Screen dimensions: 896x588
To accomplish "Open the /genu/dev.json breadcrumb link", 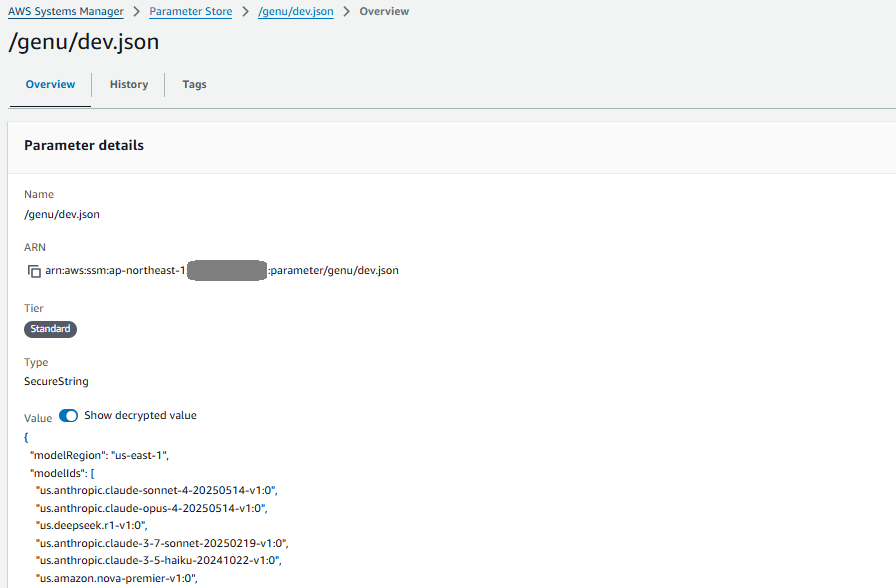I will pos(295,11).
